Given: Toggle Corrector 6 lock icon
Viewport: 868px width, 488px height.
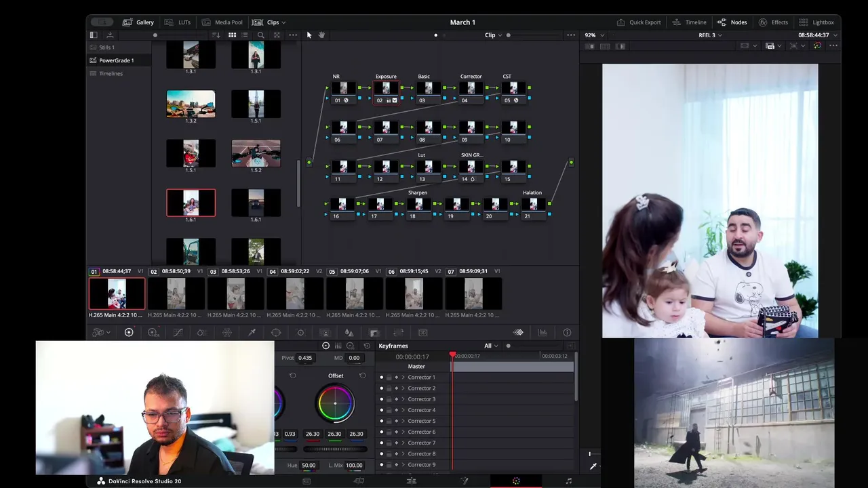Looking at the screenshot, I should [389, 432].
